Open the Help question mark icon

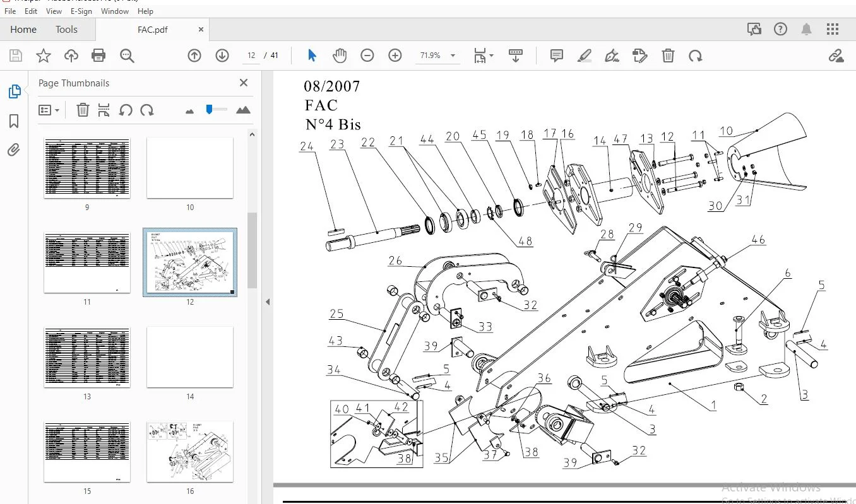(x=780, y=29)
